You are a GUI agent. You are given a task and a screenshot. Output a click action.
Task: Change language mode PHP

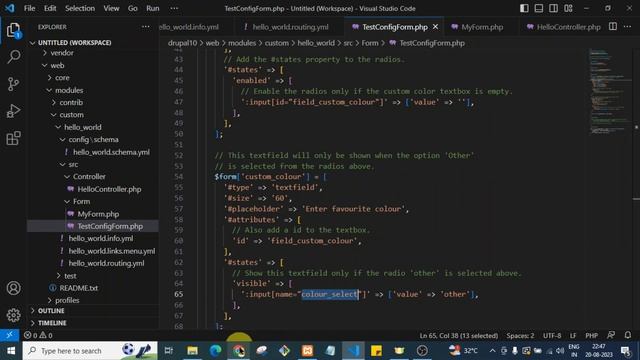point(591,335)
